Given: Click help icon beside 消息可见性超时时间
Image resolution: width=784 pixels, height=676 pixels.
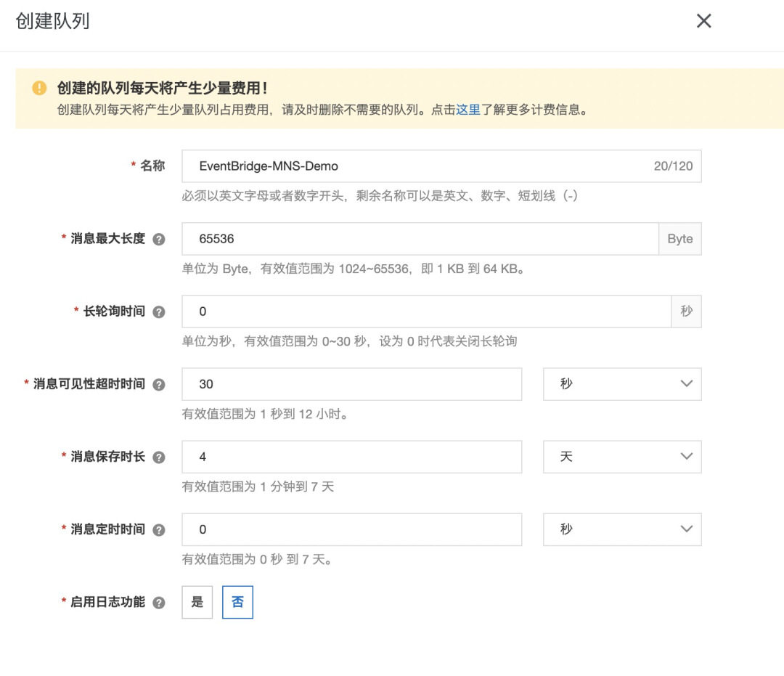Looking at the screenshot, I should [159, 385].
